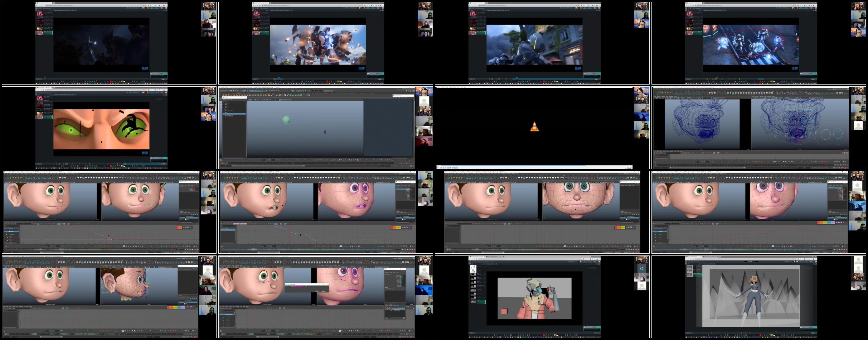
Task: Open the frame with red-circled robots on crosswalk
Action: [759, 43]
